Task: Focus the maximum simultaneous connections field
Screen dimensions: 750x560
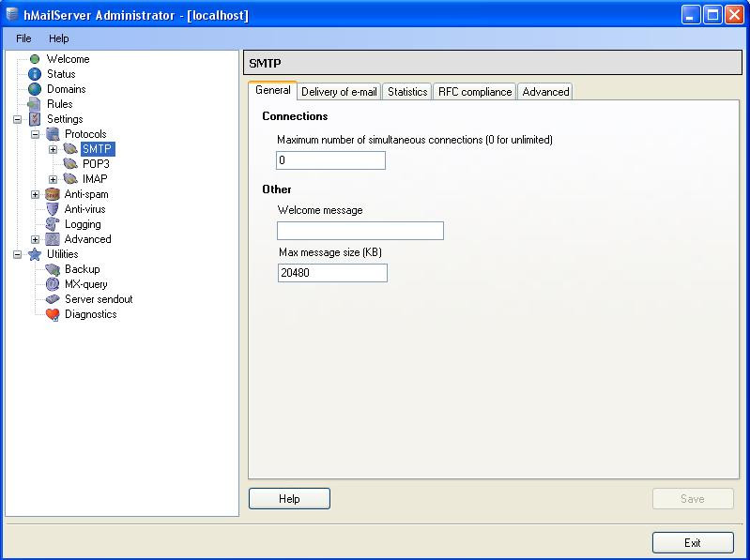Action: pyautogui.click(x=330, y=160)
